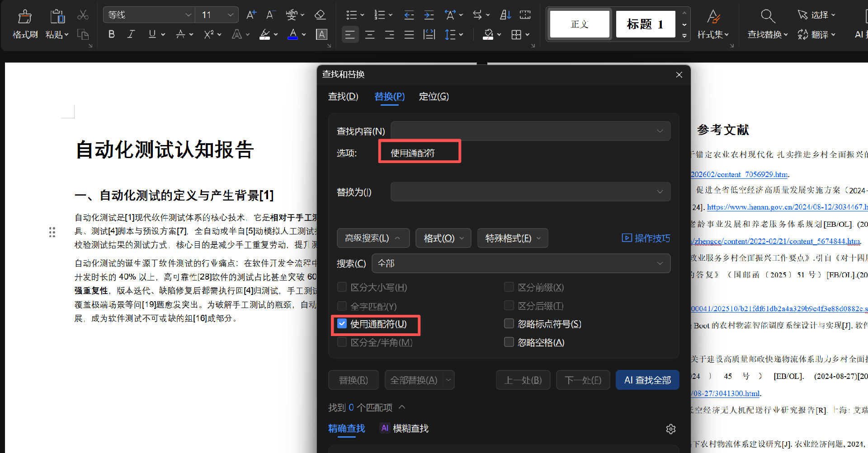
Task: Open the font size dropdown
Action: tap(230, 15)
